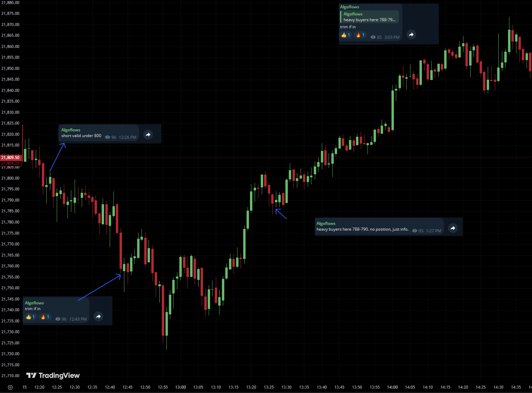Click the 12:45 label on time axis
The image size is (532, 393).
point(127,387)
